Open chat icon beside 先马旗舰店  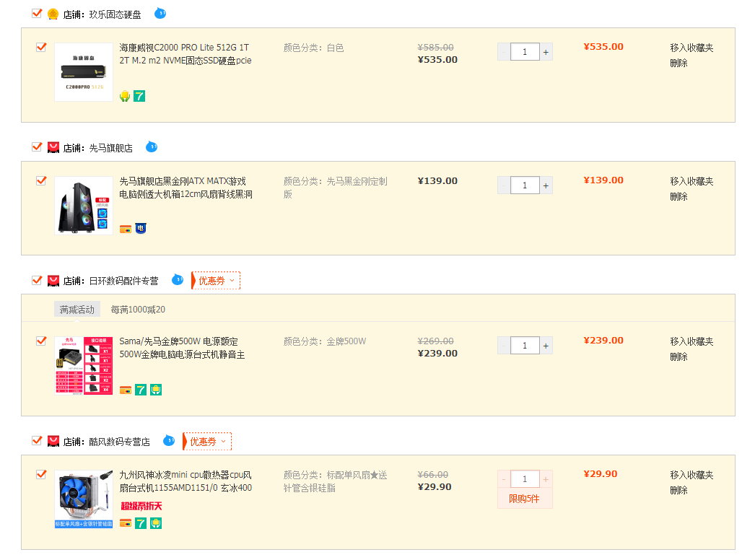click(152, 146)
